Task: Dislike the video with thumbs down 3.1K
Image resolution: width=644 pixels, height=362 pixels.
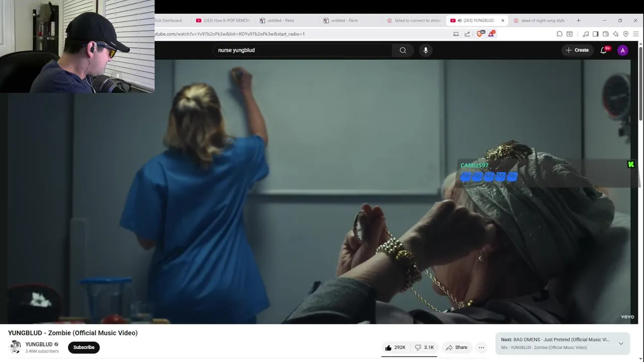Action: [x=424, y=347]
